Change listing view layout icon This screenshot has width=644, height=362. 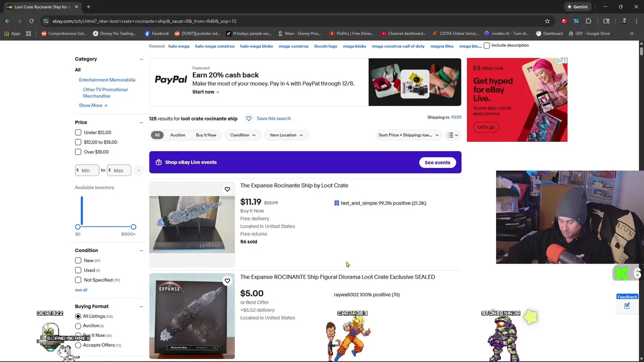[453, 135]
